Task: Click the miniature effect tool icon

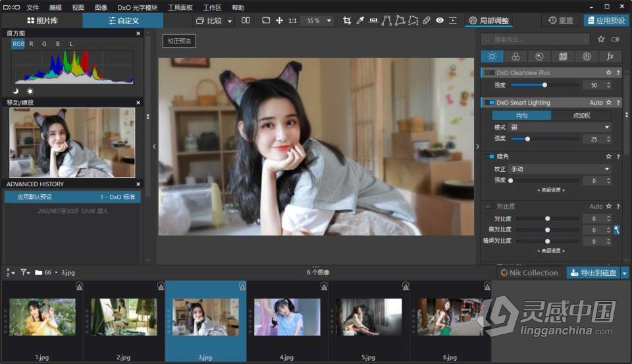Action: 453,20
